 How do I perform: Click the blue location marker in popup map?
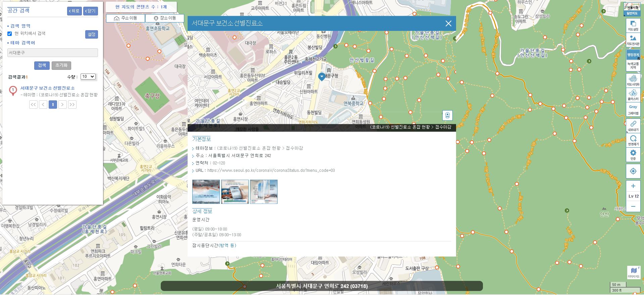click(x=321, y=77)
